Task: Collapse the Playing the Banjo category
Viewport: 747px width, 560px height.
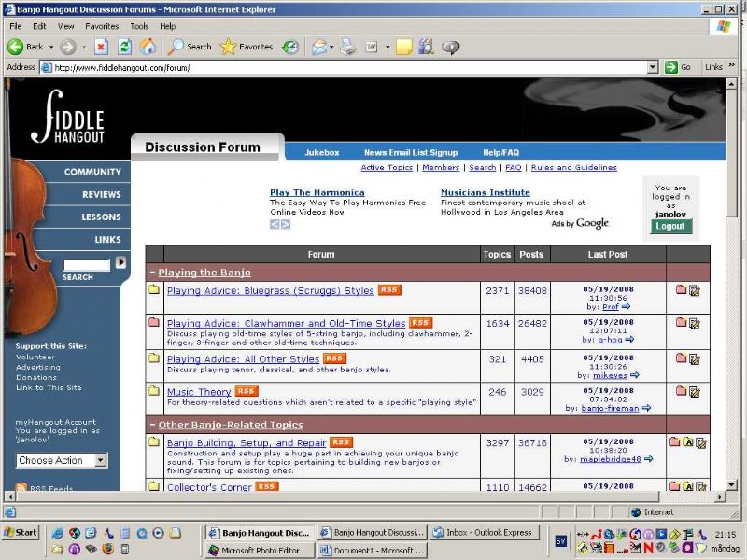Action: 152,273
